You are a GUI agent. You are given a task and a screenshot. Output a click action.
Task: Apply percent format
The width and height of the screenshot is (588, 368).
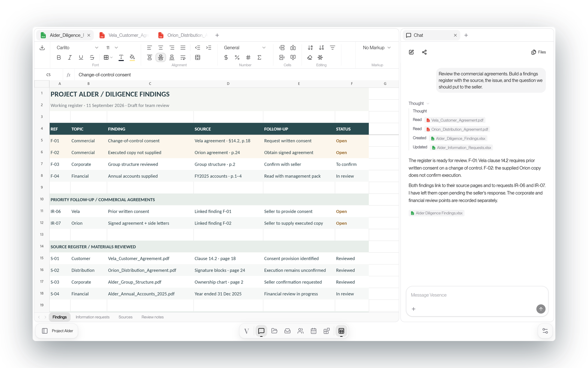point(237,58)
